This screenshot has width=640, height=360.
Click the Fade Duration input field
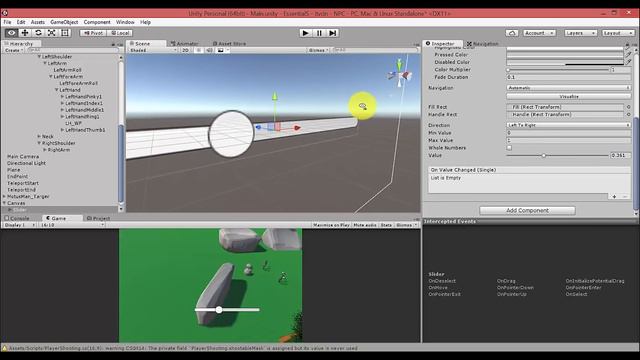click(569, 77)
